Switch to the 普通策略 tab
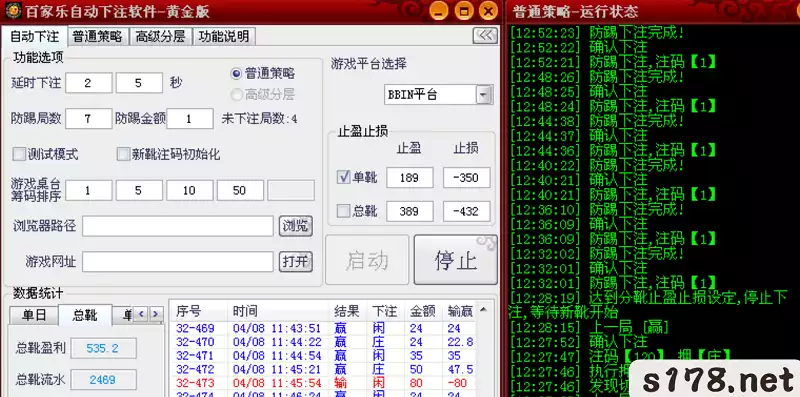Image resolution: width=800 pixels, height=397 pixels. point(97,36)
